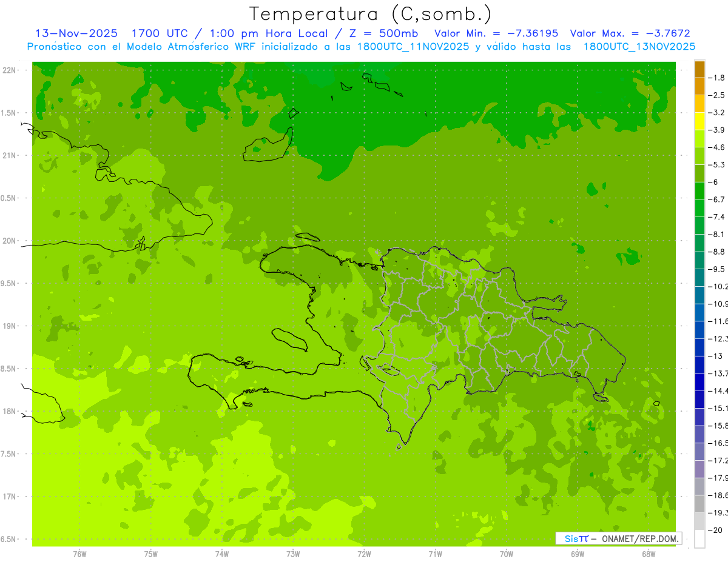Click the '20N' latitude axis label
This screenshot has height=562, width=728.
[9, 241]
